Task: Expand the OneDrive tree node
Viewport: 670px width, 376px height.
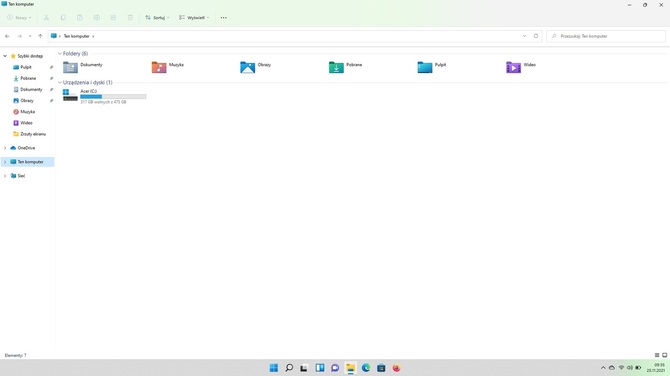Action: pos(5,148)
